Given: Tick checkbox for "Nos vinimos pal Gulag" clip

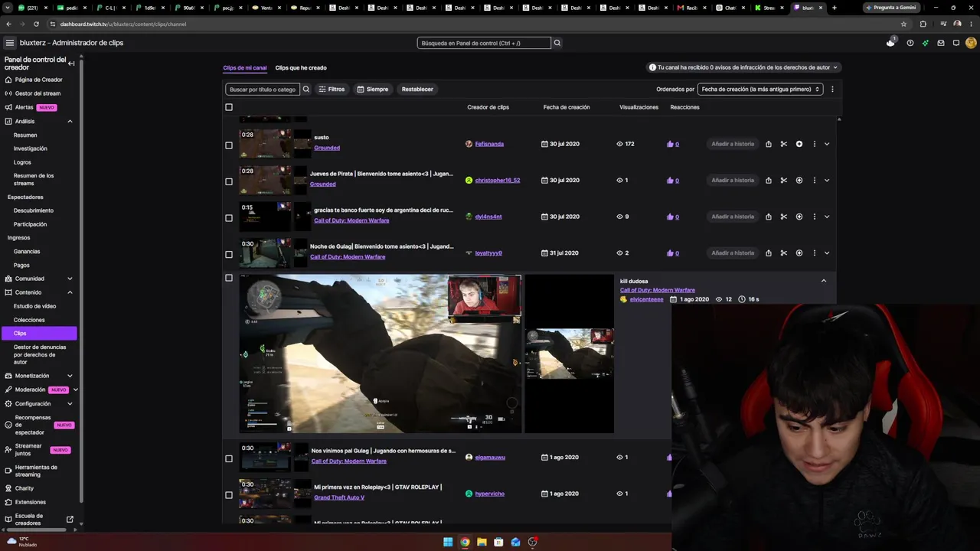Looking at the screenshot, I should coord(229,458).
